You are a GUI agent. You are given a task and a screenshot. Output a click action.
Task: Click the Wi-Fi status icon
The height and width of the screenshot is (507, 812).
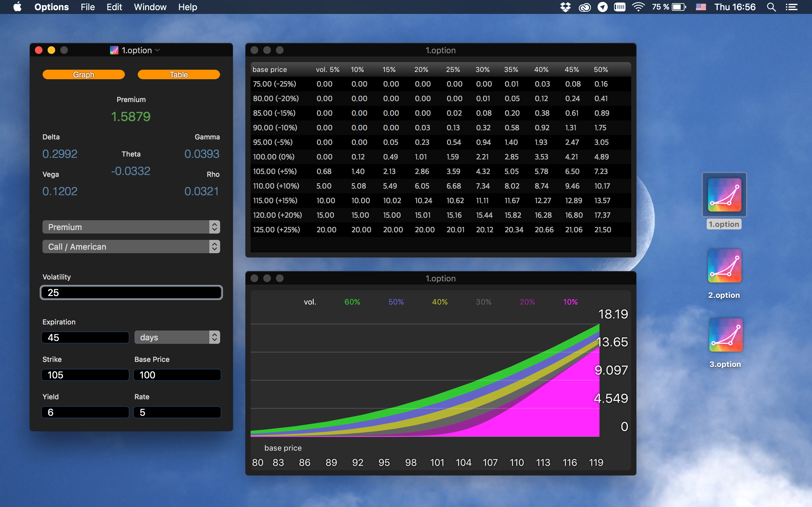(x=638, y=7)
